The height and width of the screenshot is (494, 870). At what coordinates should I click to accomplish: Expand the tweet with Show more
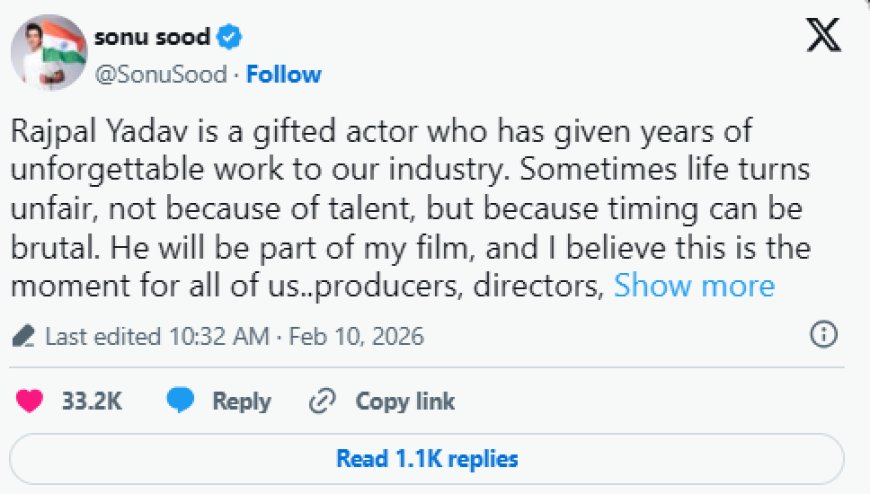coord(694,286)
